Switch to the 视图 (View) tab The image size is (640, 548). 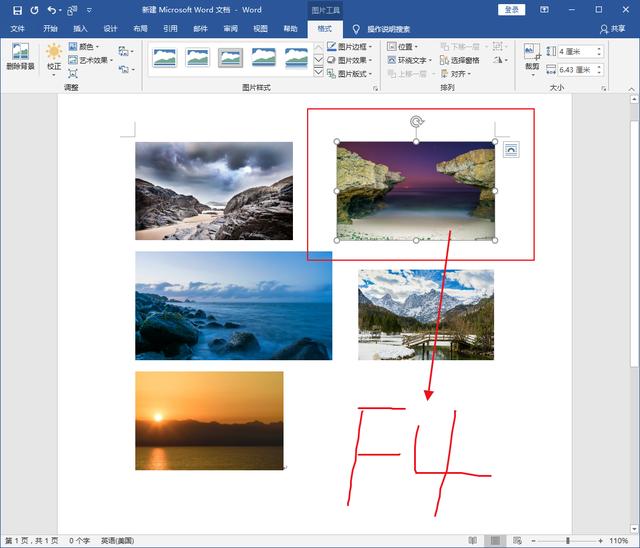click(x=260, y=29)
